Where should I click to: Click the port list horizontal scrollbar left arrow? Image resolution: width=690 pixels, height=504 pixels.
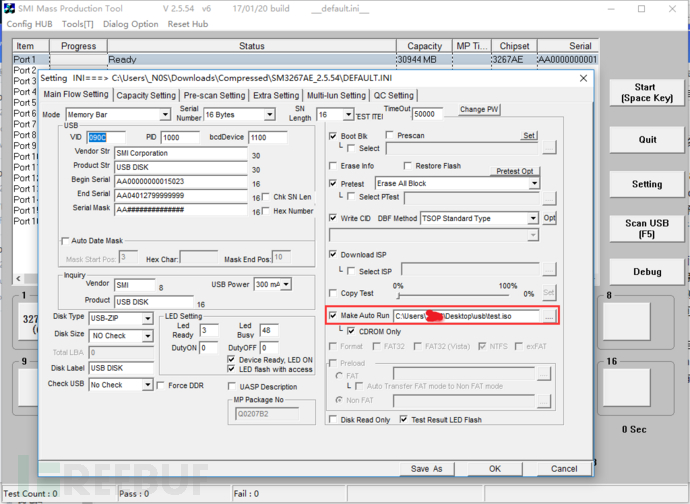[18, 279]
